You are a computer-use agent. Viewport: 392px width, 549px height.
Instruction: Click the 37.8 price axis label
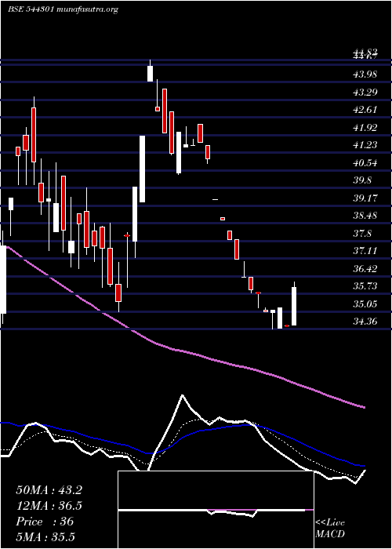[x=362, y=234]
